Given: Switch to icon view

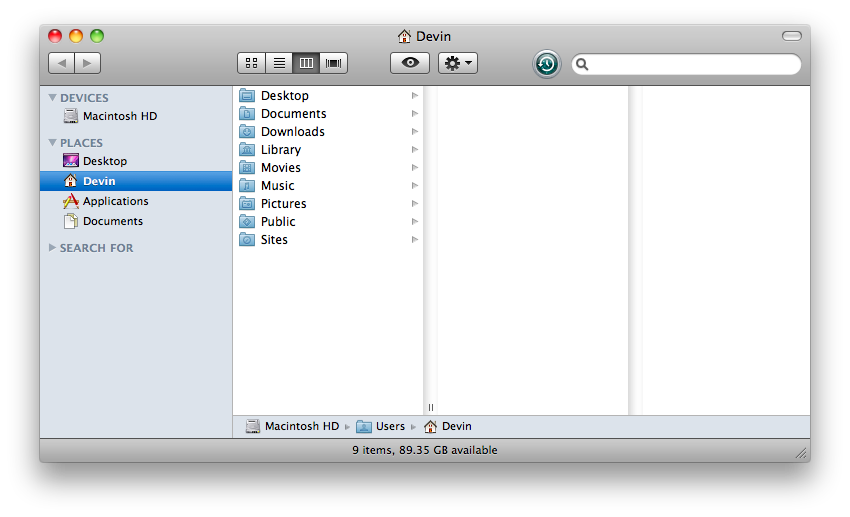Looking at the screenshot, I should [x=252, y=63].
